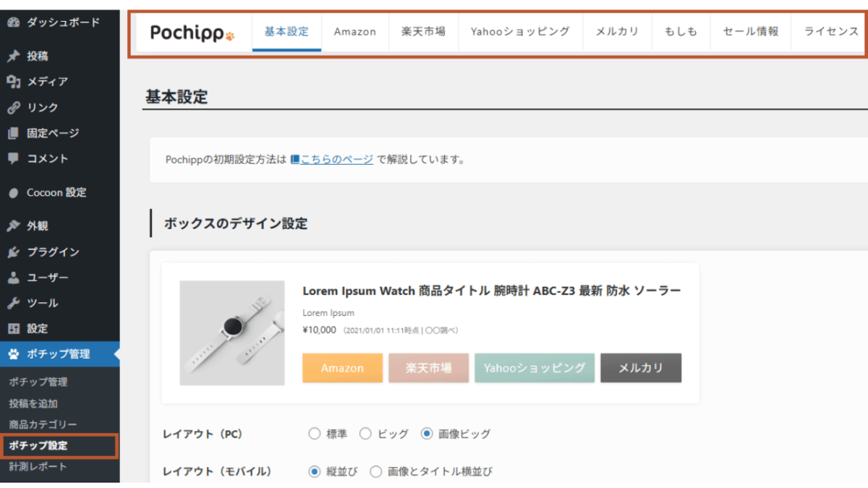Open the ユーザー menu
Screen dimensions: 868x488
coord(60,278)
